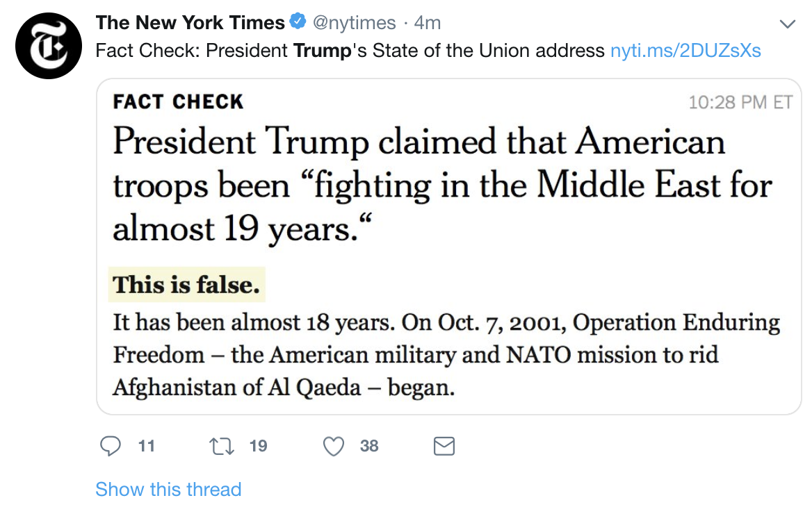Image resolution: width=812 pixels, height=514 pixels.
Task: Open the fact check card headline
Action: [x=442, y=185]
